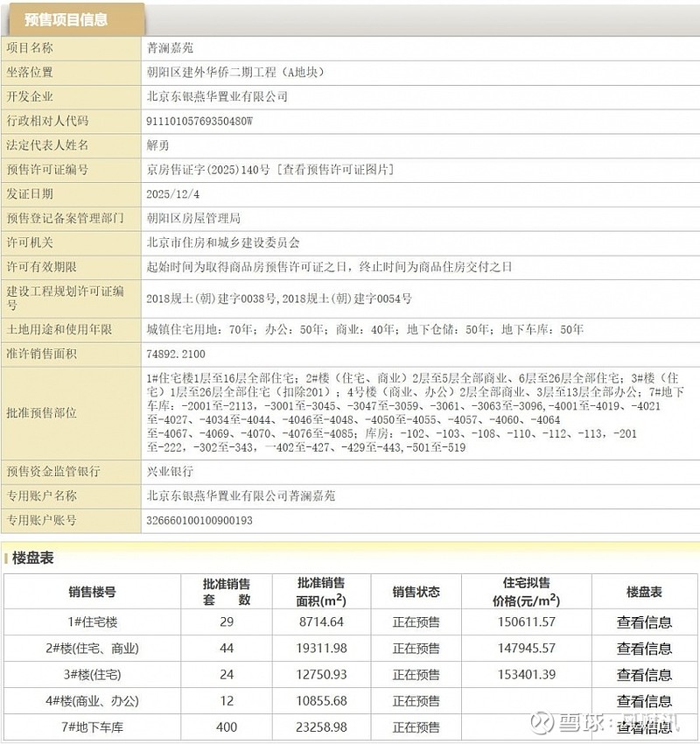Click the 住宅拟售价格(元/m²) column header
The width and height of the screenshot is (700, 744).
click(x=527, y=592)
